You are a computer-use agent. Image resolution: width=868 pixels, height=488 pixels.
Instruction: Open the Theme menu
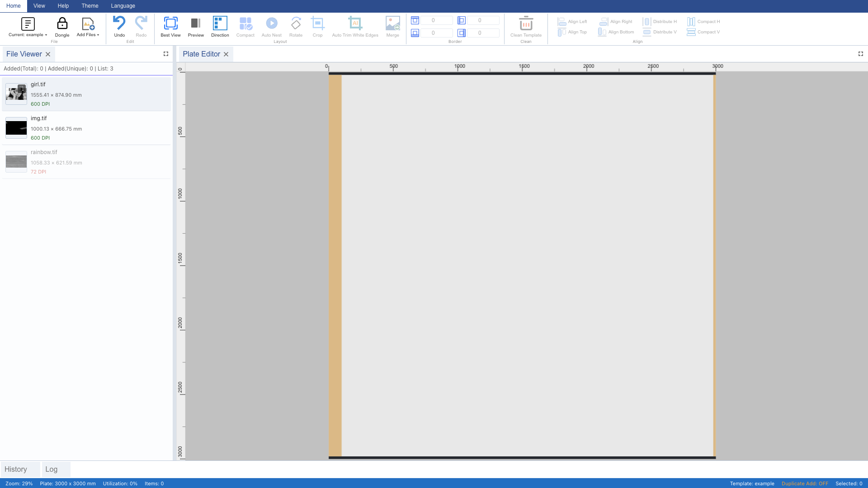click(90, 6)
